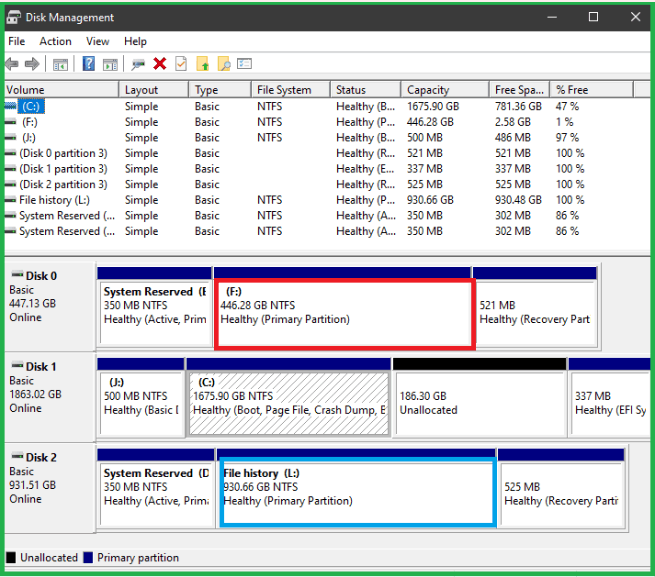655x577 pixels.
Task: Click the list view icon at toolbar end
Action: 244,64
